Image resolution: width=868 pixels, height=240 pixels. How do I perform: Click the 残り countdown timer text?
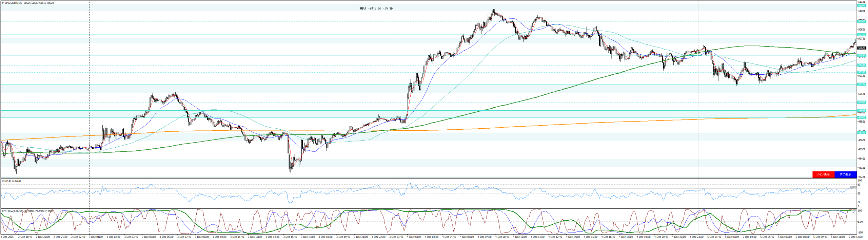376,8
